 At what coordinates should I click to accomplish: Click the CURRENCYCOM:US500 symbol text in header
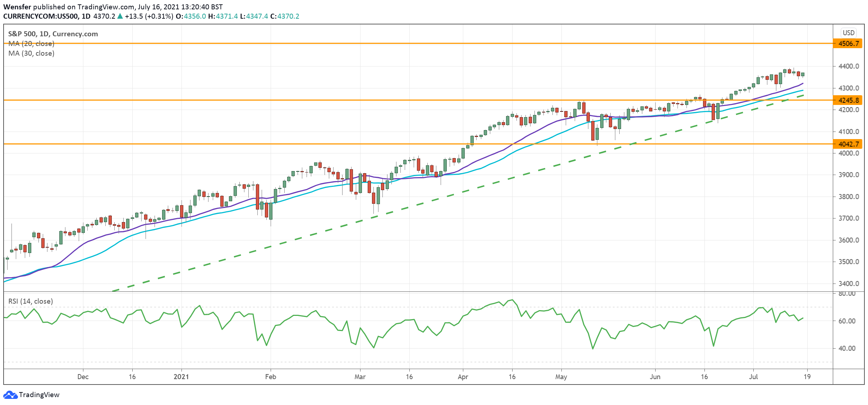41,16
